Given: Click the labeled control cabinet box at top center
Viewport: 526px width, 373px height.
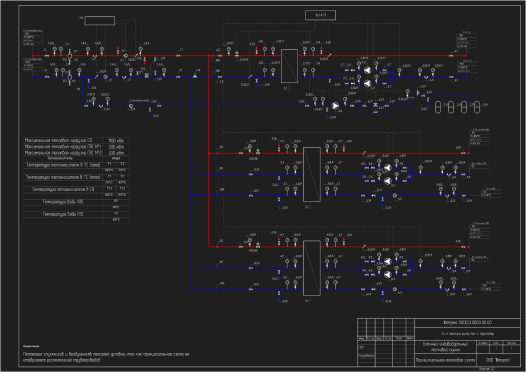Looking at the screenshot, I should [x=320, y=15].
